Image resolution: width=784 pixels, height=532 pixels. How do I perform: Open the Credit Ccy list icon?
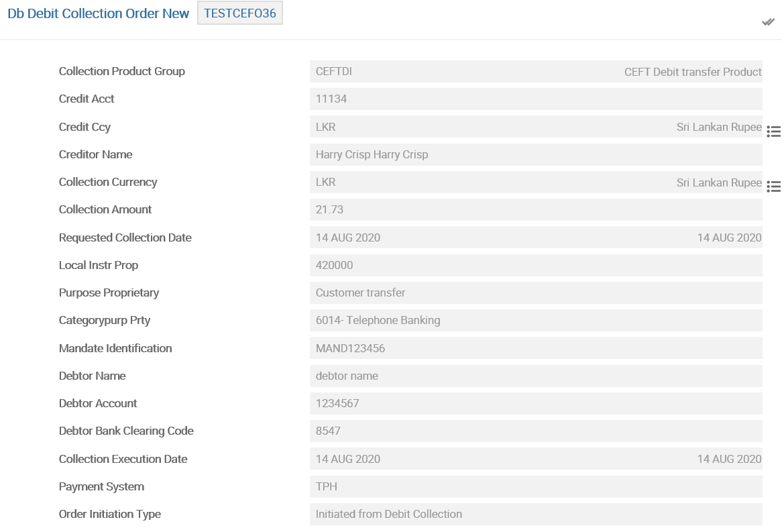click(x=773, y=131)
